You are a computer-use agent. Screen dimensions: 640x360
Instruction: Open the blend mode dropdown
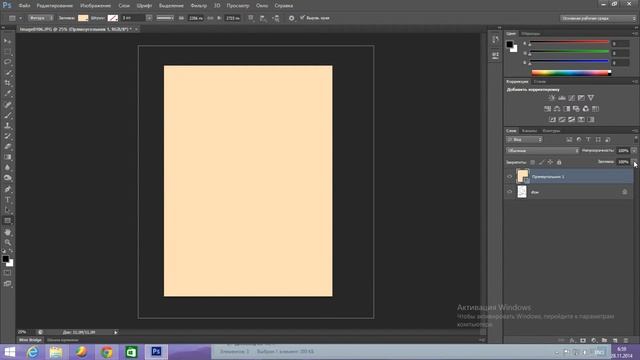[542, 151]
